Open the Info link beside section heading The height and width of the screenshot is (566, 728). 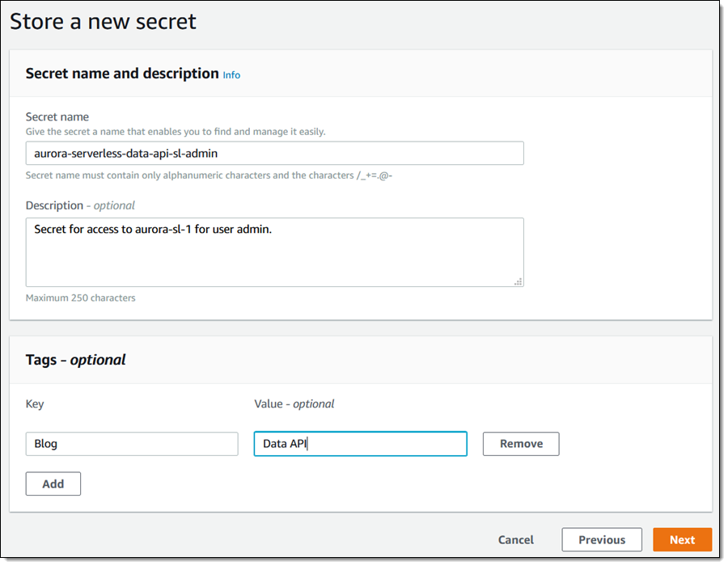(231, 74)
